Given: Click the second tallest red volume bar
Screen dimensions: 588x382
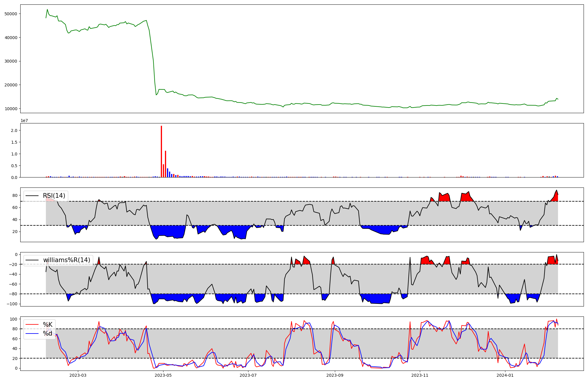Looking at the screenshot, I should coord(166,164).
